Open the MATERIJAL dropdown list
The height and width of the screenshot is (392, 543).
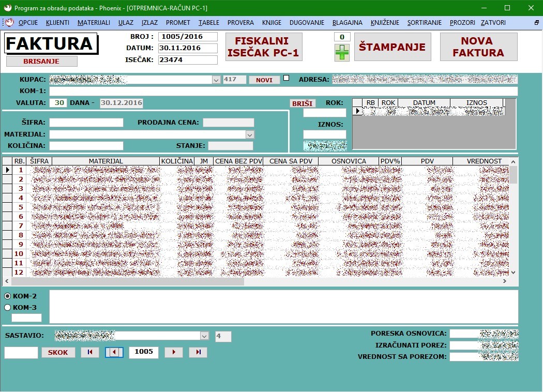pyautogui.click(x=250, y=134)
